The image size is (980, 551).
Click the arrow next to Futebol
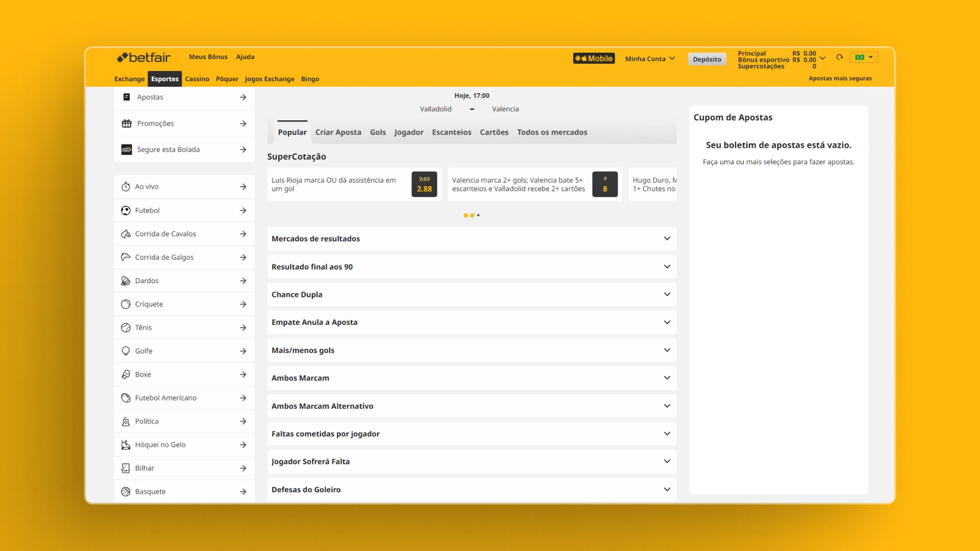point(243,210)
